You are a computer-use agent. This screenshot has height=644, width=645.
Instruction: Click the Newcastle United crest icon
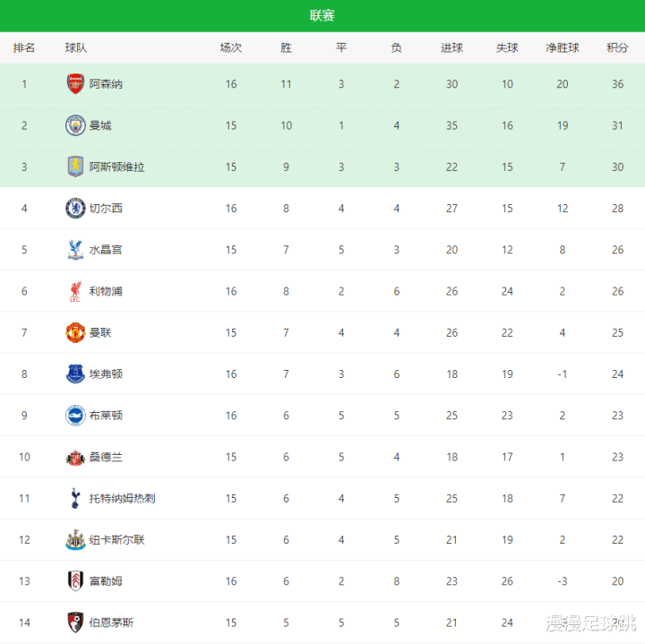click(75, 540)
